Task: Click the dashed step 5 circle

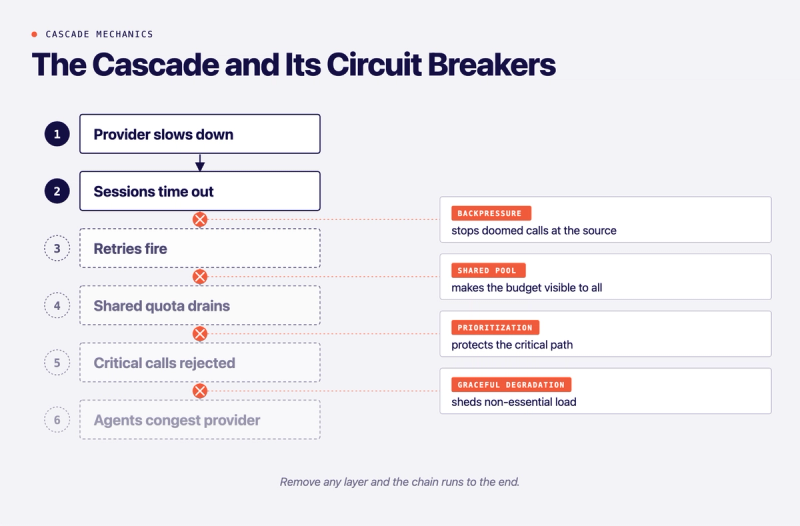Action: point(57,363)
